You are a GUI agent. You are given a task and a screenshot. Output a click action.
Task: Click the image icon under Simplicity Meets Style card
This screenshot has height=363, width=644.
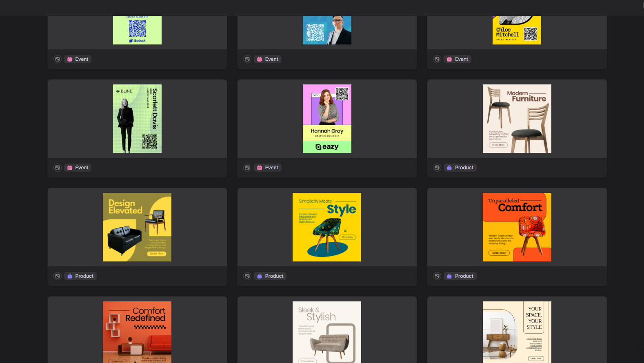point(247,276)
